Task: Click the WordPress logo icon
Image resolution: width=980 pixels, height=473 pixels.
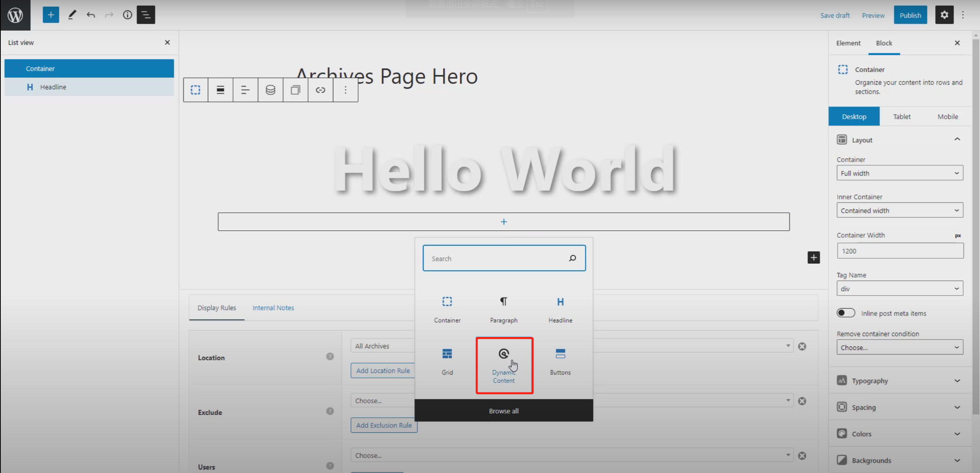Action: [15, 15]
